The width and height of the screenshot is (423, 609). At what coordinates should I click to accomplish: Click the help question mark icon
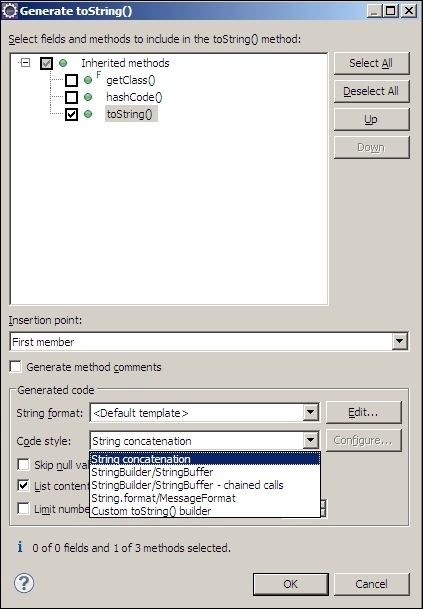(24, 583)
